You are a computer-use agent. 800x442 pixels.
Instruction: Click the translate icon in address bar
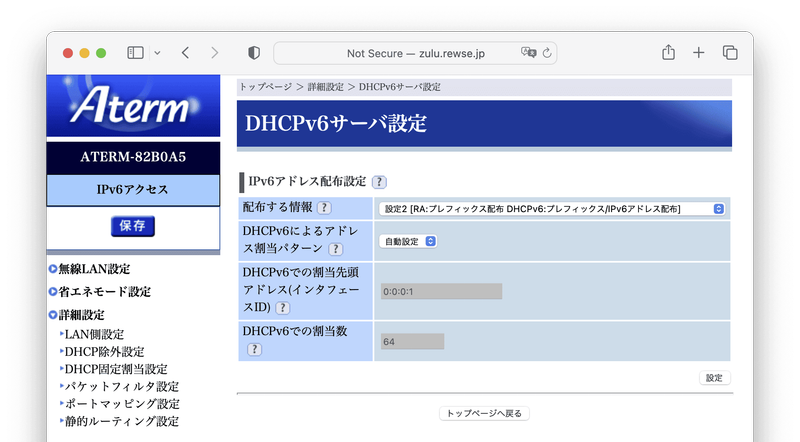[x=528, y=53]
